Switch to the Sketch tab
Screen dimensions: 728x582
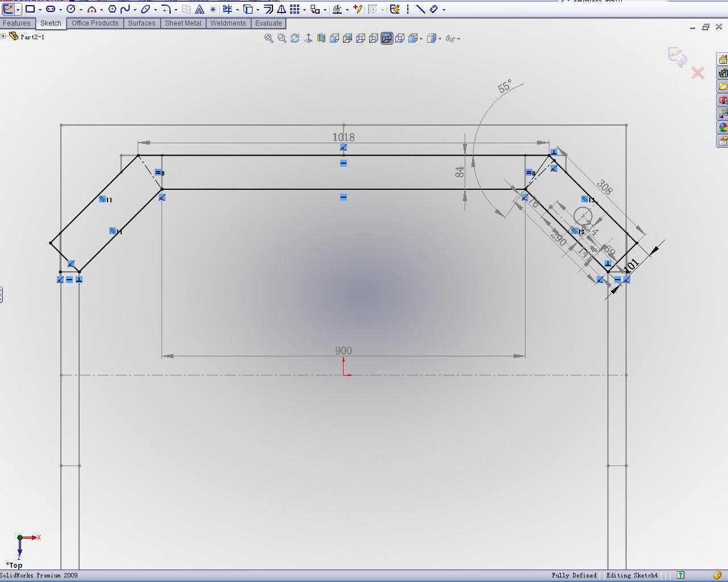tap(51, 23)
